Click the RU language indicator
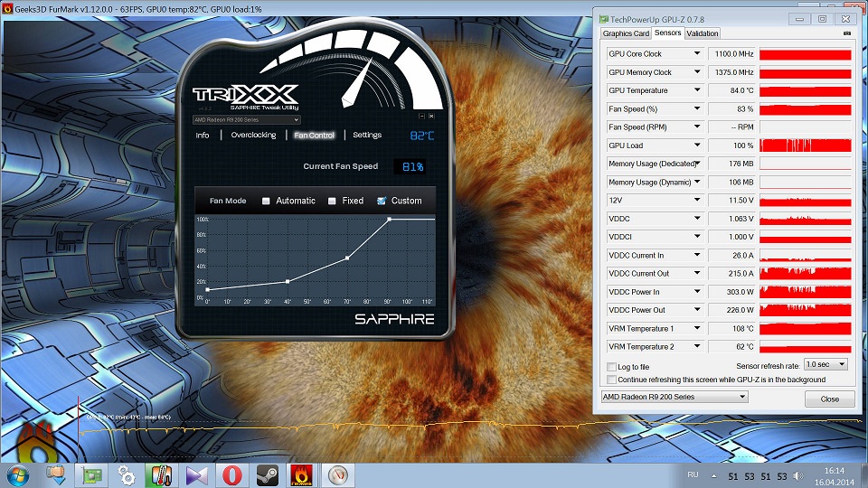Image resolution: width=868 pixels, height=488 pixels. [x=693, y=474]
